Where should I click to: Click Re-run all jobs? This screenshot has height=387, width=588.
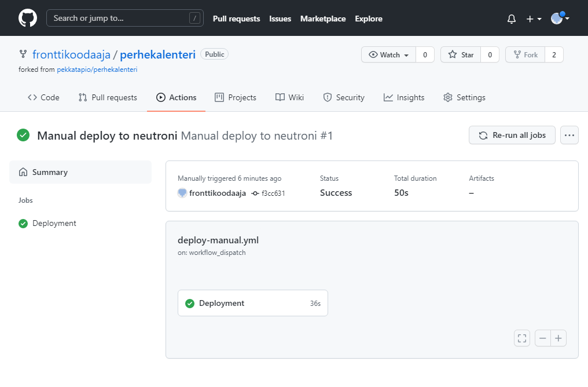512,135
